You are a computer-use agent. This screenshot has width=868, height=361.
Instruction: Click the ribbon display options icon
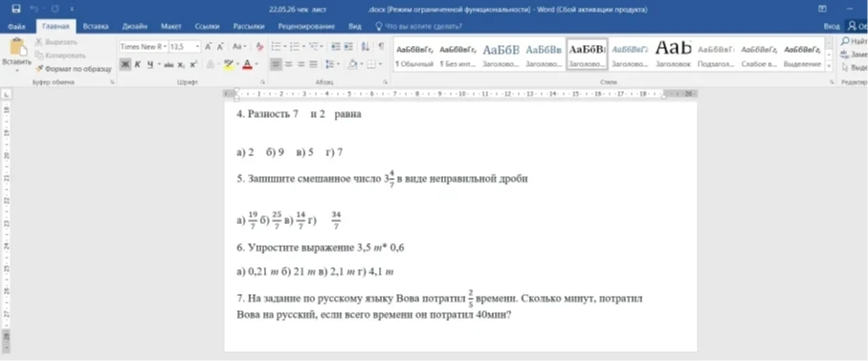coord(823,9)
